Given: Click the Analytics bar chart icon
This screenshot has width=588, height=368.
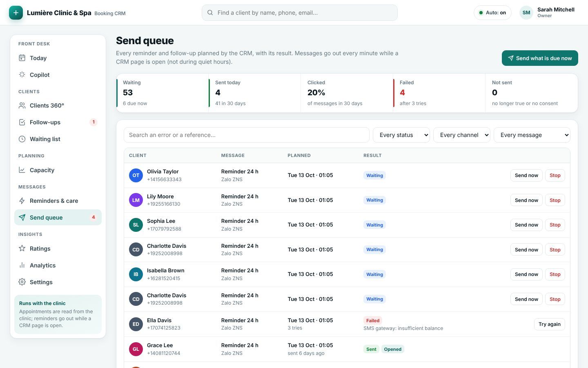Looking at the screenshot, I should [x=22, y=265].
